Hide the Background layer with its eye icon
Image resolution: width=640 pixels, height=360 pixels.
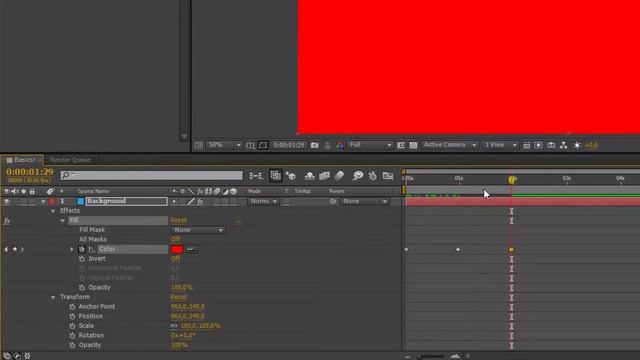(7, 201)
